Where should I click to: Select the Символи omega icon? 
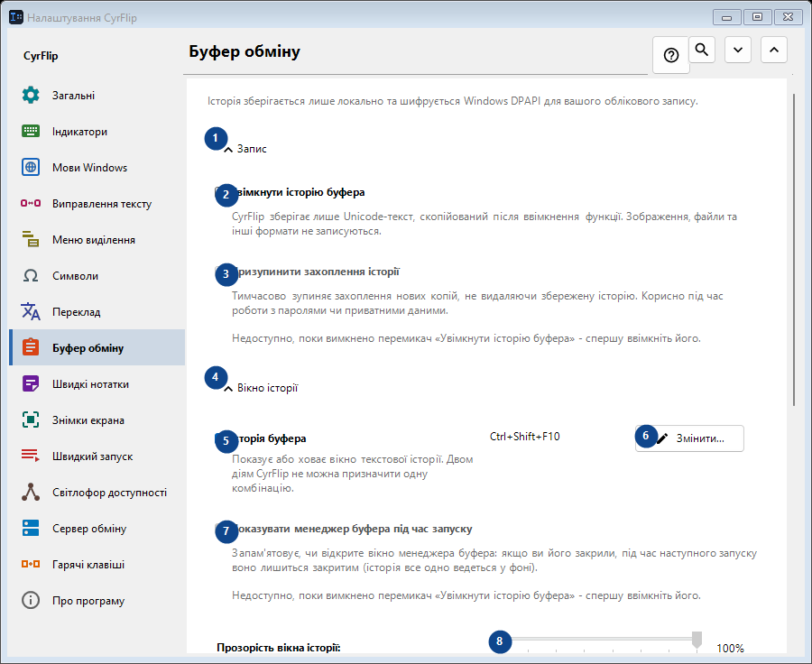pos(31,275)
